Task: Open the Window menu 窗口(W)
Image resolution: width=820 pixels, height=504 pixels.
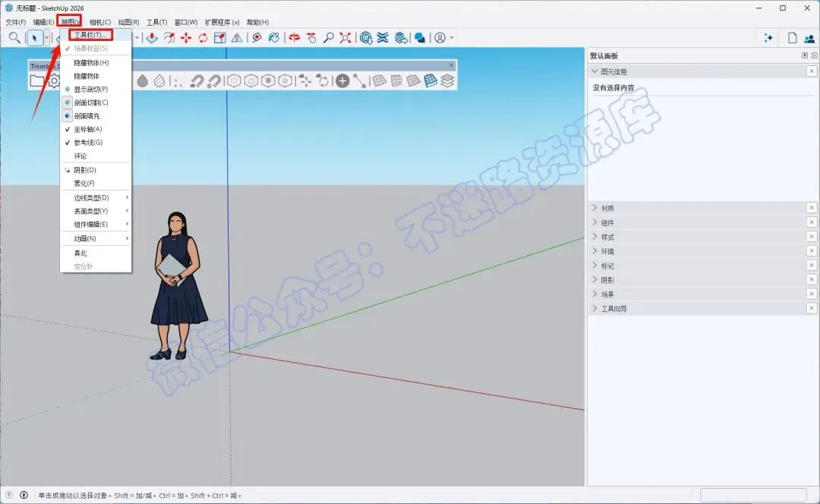Action: [186, 22]
